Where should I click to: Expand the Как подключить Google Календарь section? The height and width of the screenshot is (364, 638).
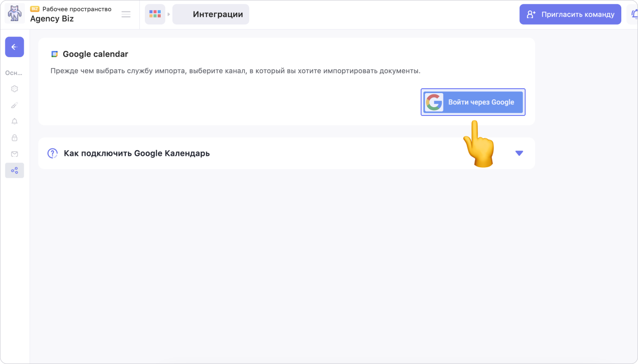coord(137,153)
